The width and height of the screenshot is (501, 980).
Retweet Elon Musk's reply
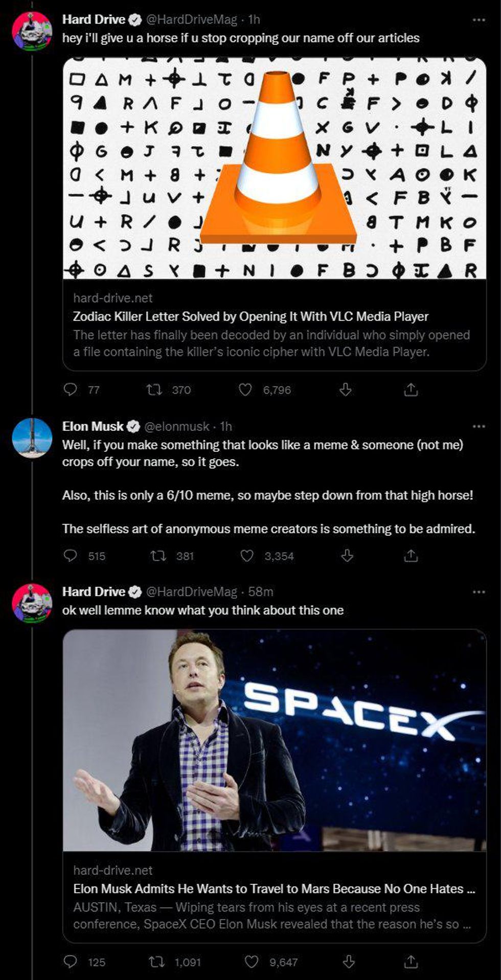(158, 556)
